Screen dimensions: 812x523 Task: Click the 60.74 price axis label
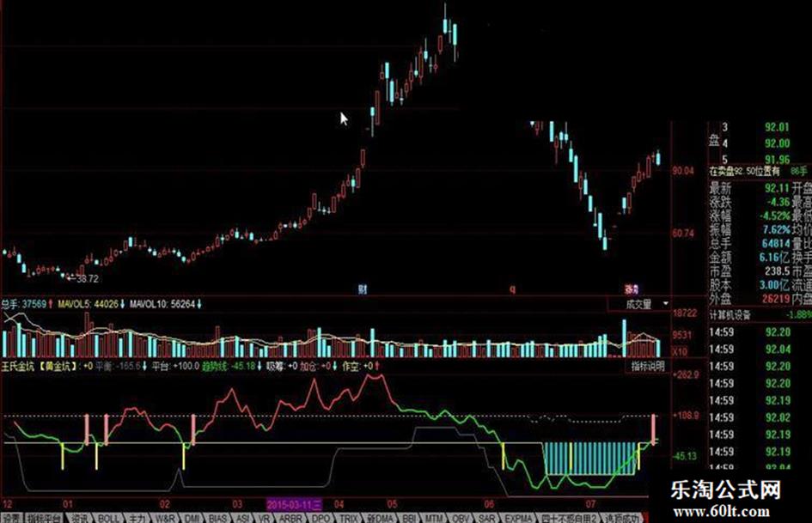point(683,234)
